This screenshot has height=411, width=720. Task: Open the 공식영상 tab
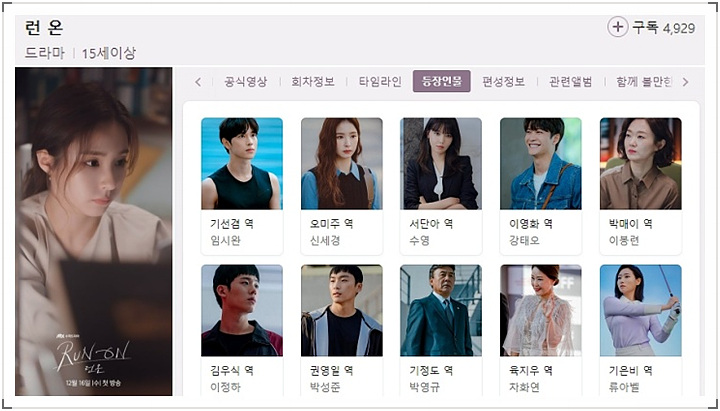coord(245,82)
